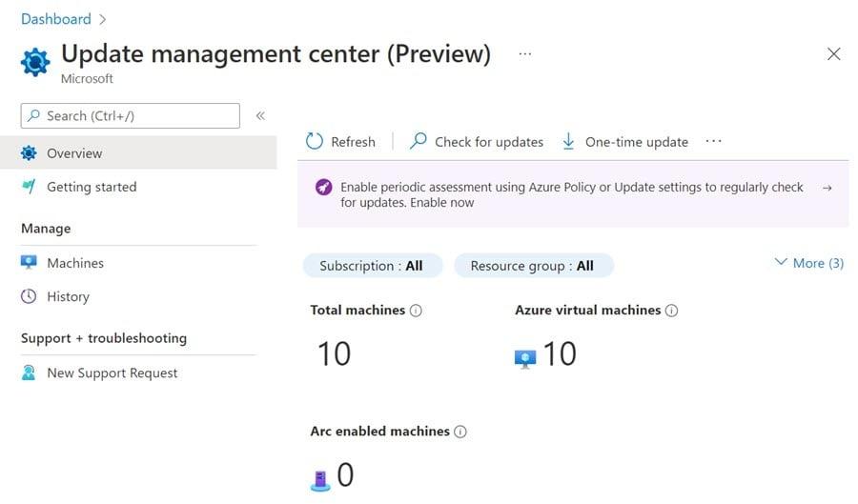Show info for Azure virtual machines
Viewport: 858px width, 504px height.
click(671, 311)
